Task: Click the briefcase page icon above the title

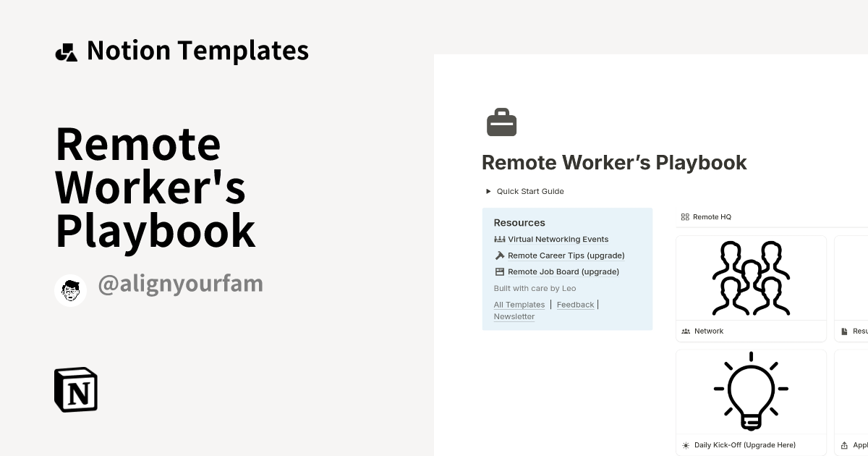Action: [x=502, y=122]
